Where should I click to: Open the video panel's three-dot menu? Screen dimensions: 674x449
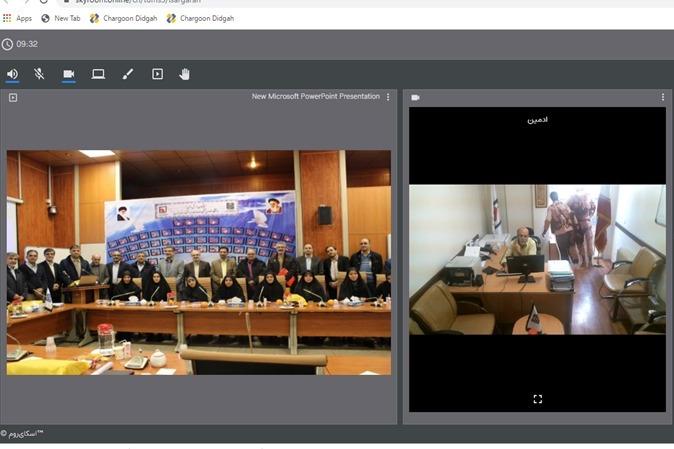pos(662,97)
